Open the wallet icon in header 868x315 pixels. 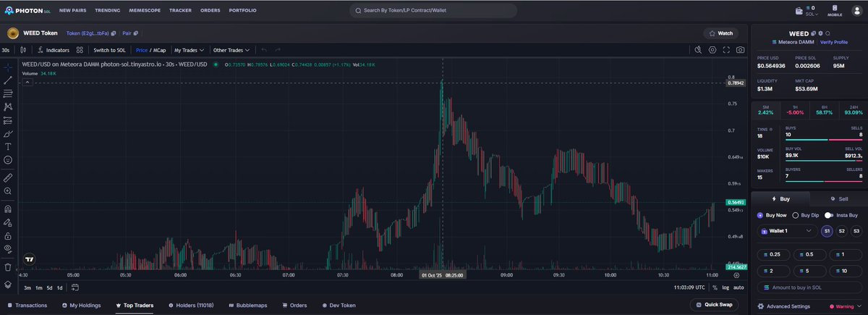point(799,11)
